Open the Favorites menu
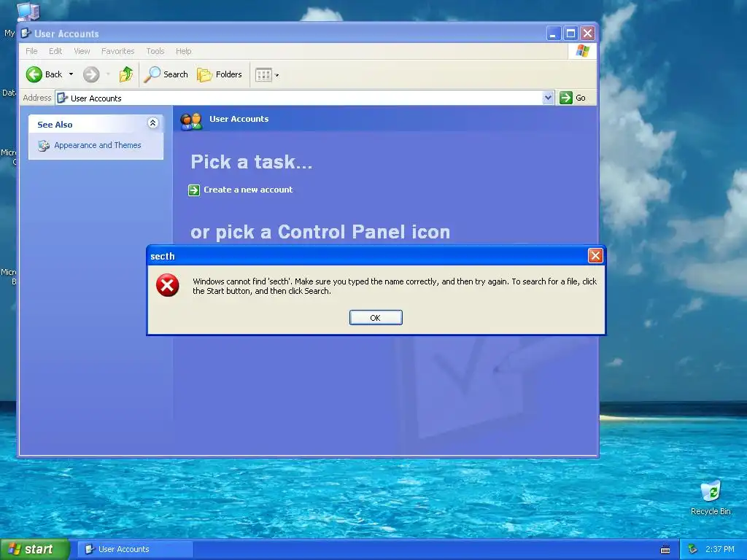This screenshot has width=747, height=560. [x=117, y=51]
